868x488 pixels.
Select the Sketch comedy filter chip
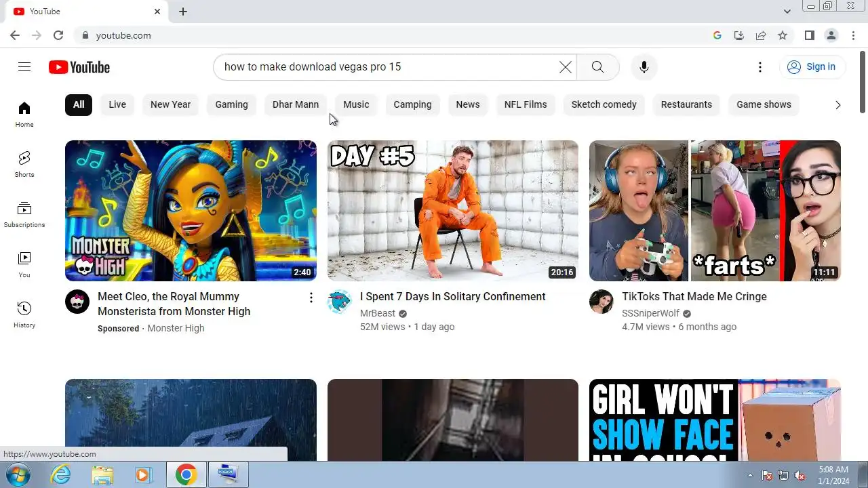click(604, 104)
